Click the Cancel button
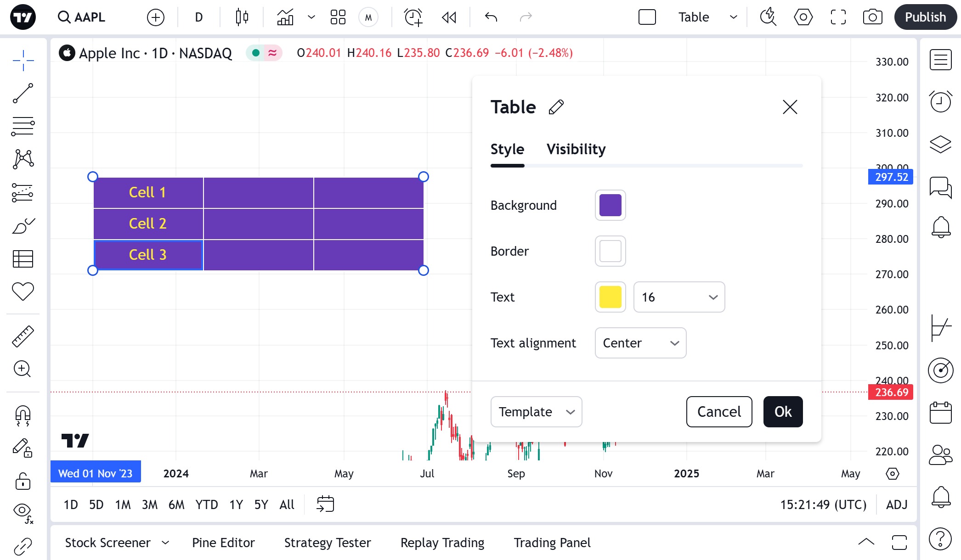The image size is (961, 560). 719,412
